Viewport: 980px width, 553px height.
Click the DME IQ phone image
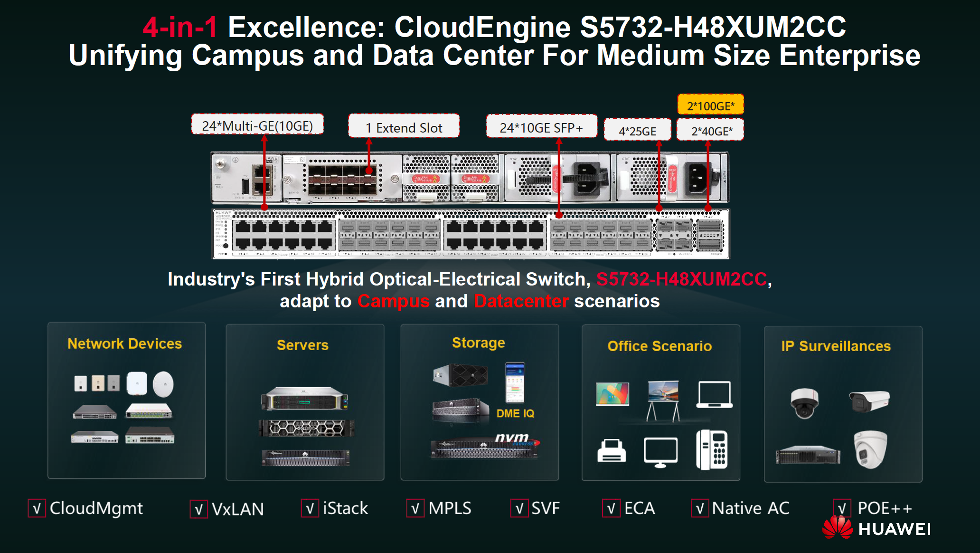[515, 383]
